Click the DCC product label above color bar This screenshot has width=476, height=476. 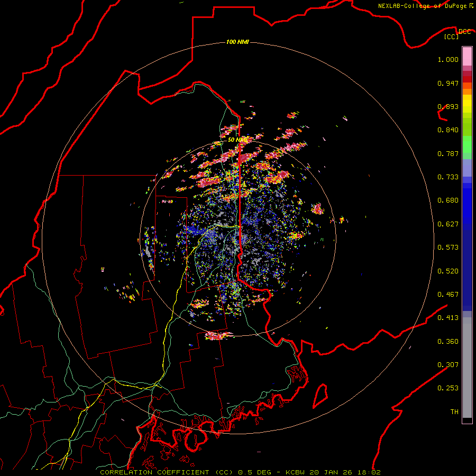click(x=464, y=32)
